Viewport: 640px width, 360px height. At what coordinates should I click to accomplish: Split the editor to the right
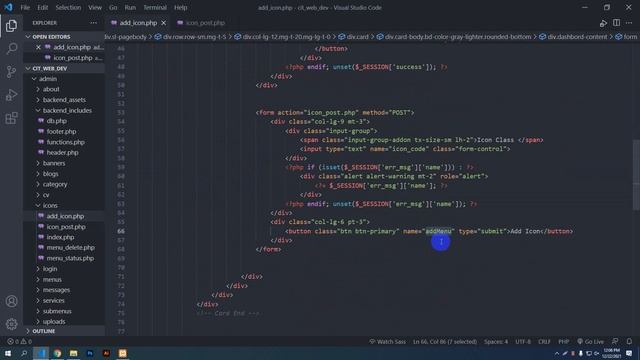(x=616, y=23)
